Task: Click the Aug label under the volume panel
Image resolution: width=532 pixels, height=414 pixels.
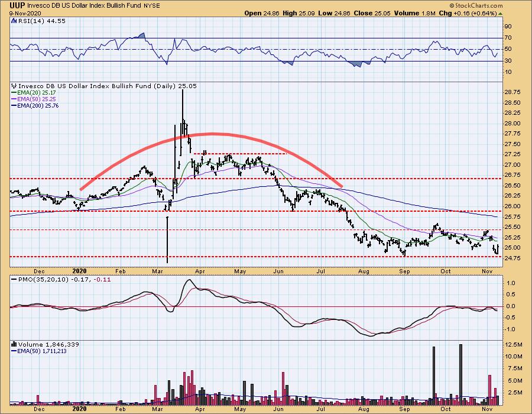Action: (364, 409)
